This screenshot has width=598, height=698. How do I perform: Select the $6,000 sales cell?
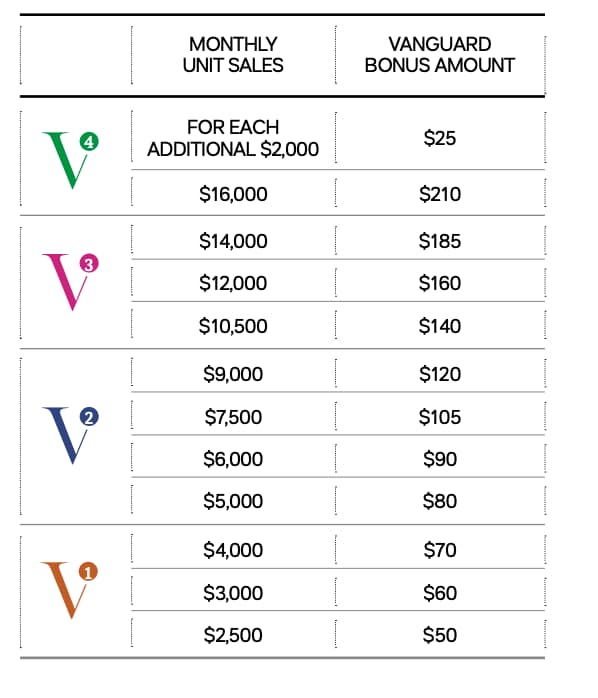pos(233,459)
